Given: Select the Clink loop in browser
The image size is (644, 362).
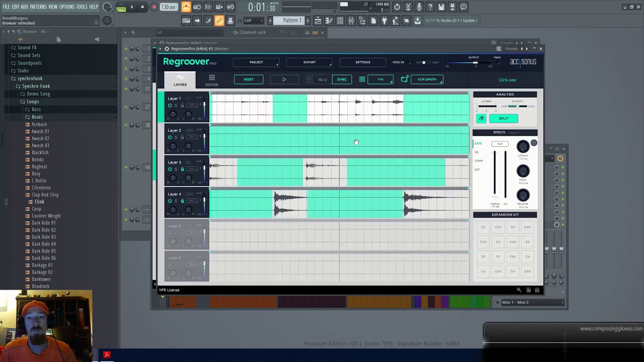Looking at the screenshot, I should coord(39,202).
